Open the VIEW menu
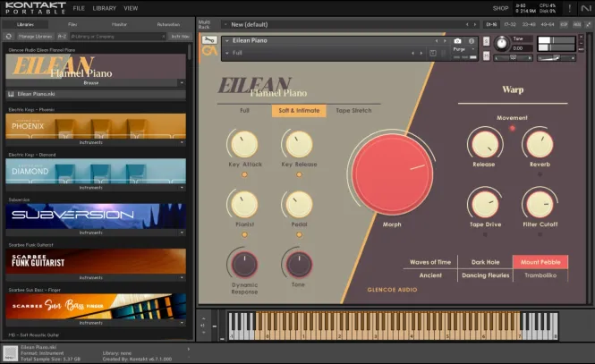Screen dimensions: 595x364 [131, 8]
